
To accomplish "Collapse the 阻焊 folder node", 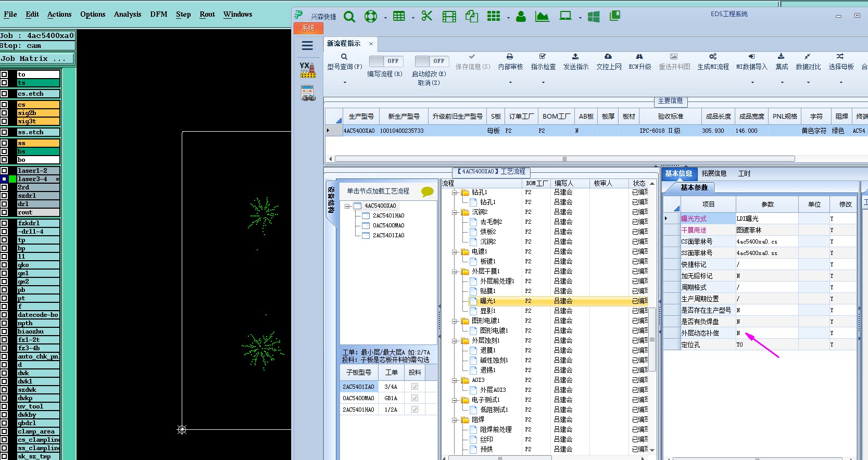I will [x=455, y=420].
